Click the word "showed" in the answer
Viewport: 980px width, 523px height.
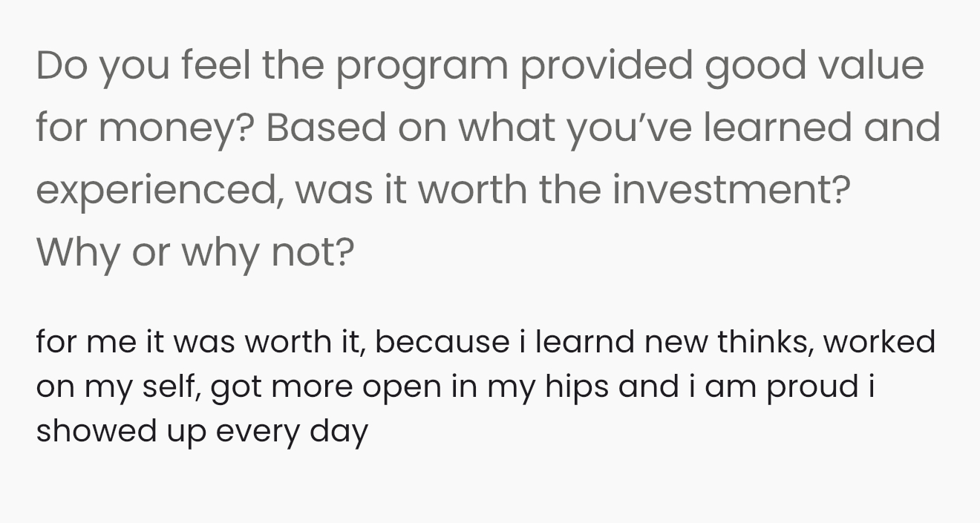83,431
